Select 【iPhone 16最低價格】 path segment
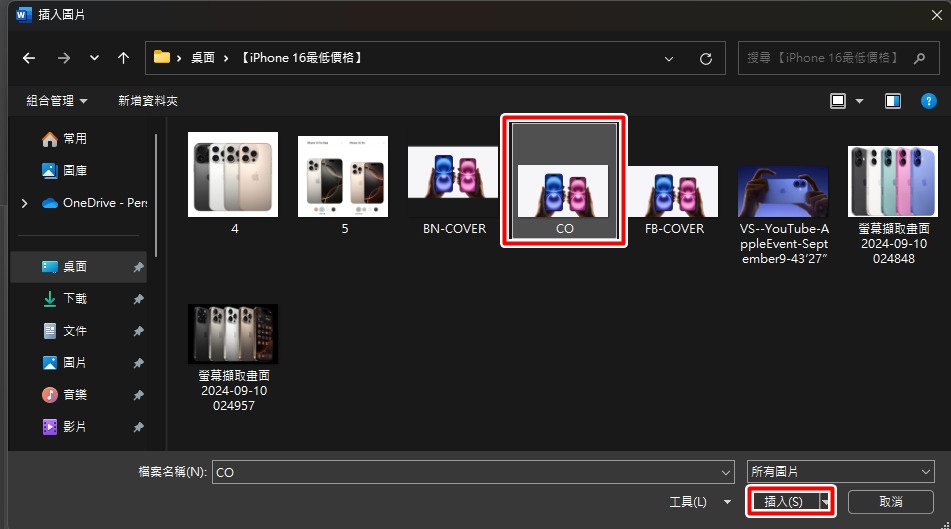951x529 pixels. (x=302, y=58)
